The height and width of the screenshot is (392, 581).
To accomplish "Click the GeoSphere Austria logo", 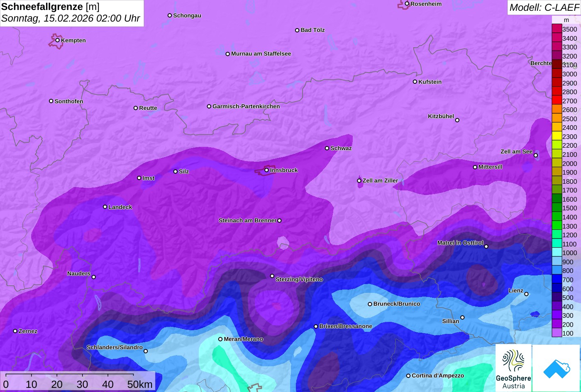I will point(513,368).
